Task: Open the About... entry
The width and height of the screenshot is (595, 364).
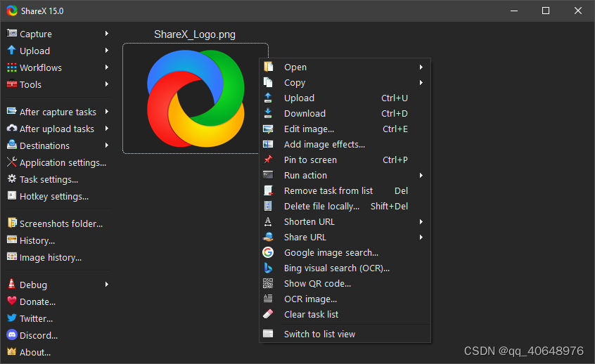Action: [57, 352]
